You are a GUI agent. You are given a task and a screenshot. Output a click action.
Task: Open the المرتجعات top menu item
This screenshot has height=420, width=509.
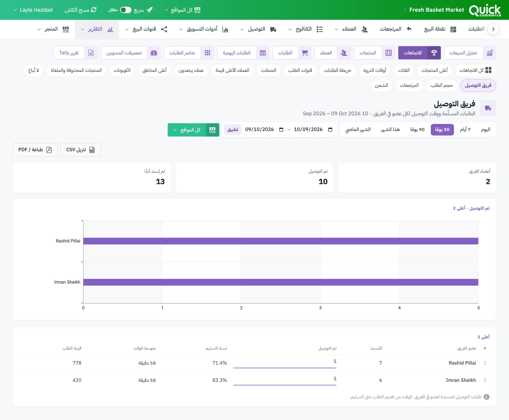395,29
